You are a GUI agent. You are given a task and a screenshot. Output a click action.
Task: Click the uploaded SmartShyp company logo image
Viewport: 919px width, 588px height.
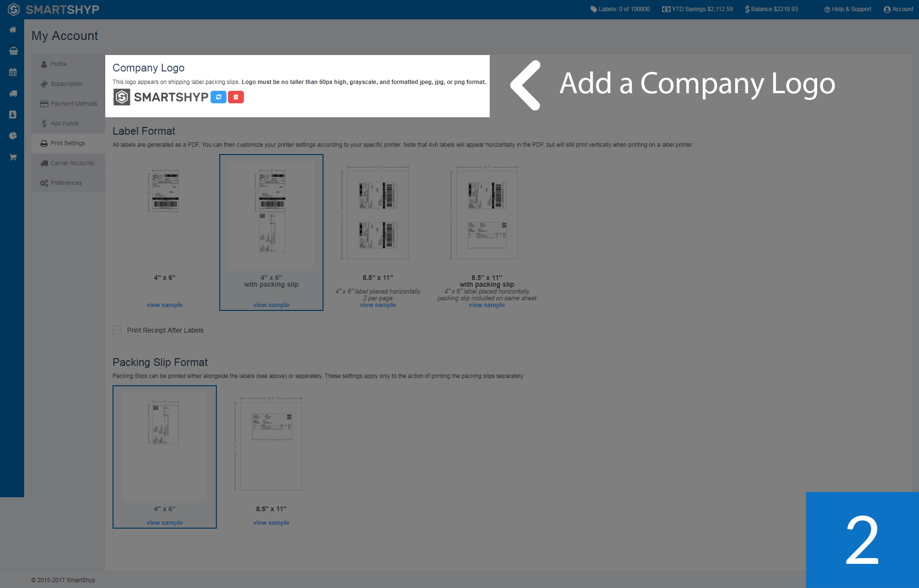tap(161, 97)
